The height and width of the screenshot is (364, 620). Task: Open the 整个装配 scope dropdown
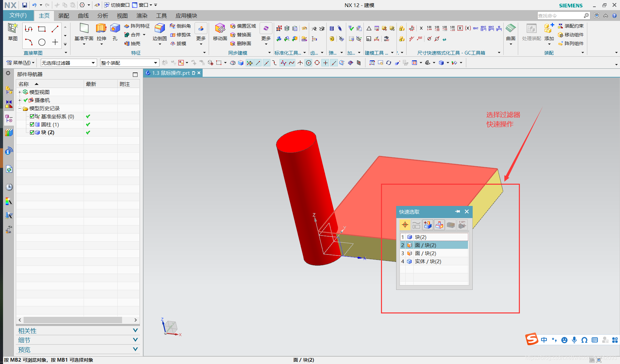(x=129, y=63)
